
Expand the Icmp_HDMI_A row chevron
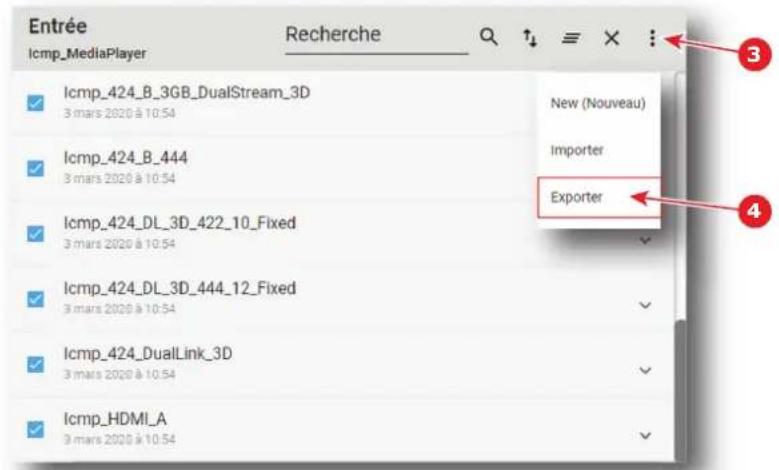tap(645, 436)
